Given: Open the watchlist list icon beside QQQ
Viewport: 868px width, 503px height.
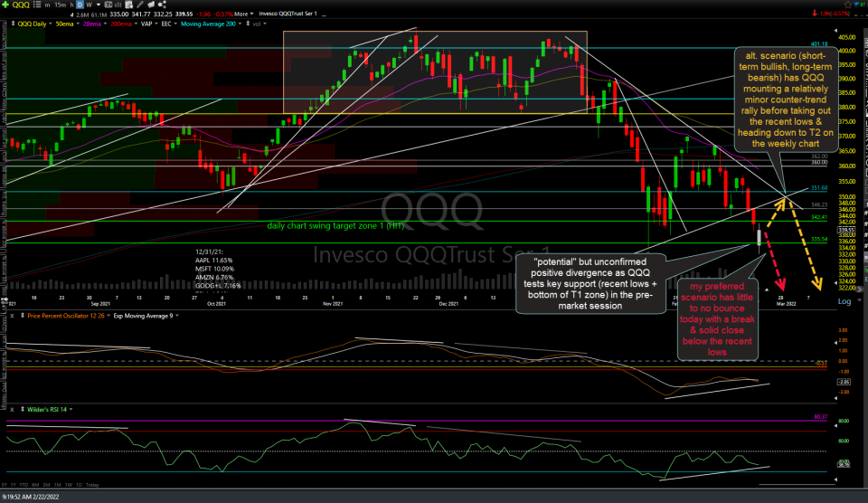Looking at the screenshot, I should (37, 5).
